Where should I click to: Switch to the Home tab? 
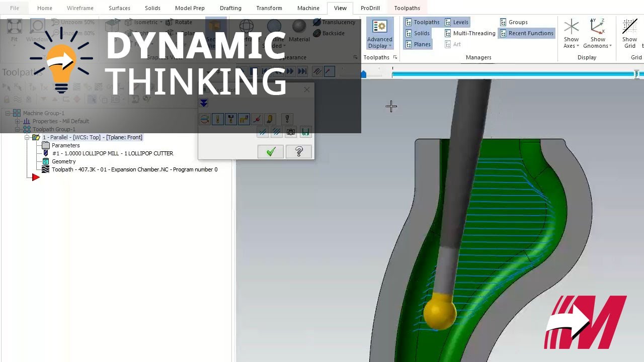(x=45, y=8)
